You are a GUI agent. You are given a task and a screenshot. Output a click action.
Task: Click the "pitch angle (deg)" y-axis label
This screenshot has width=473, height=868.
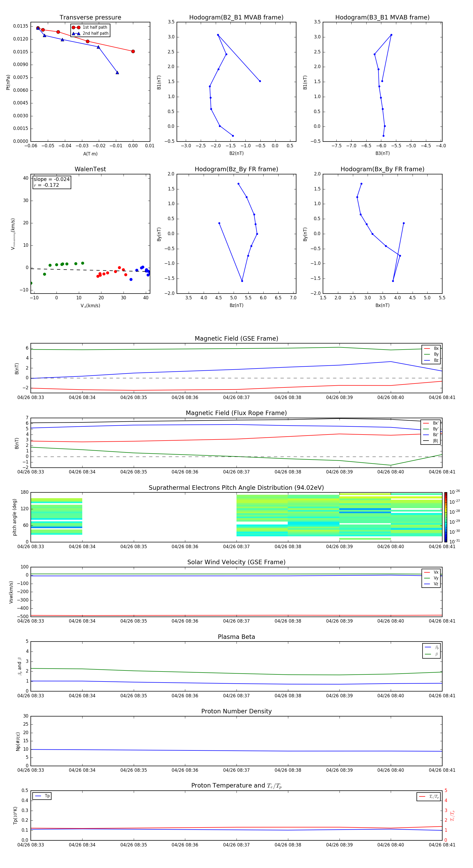[14, 517]
